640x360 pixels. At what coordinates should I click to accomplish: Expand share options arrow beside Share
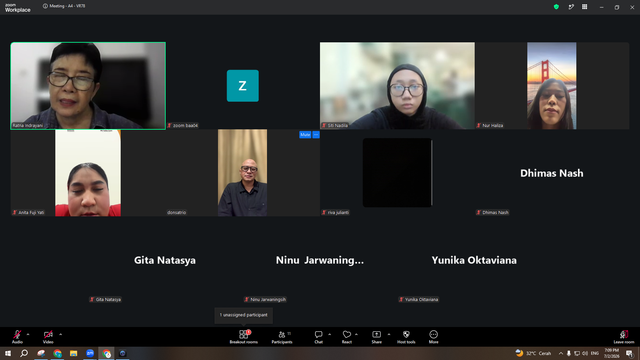pyautogui.click(x=389, y=334)
